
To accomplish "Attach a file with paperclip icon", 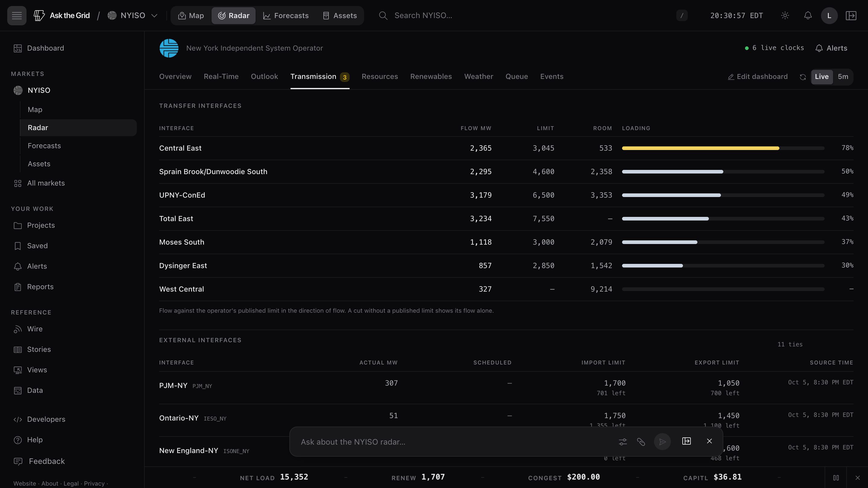I will coord(641,442).
